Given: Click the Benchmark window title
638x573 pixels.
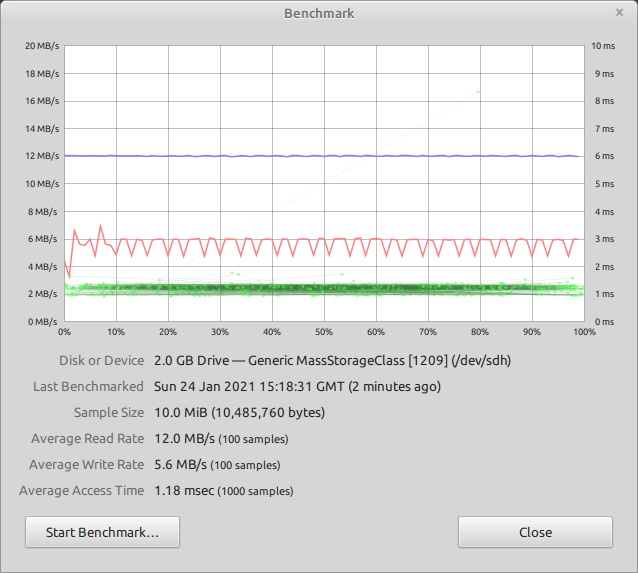Looking at the screenshot, I should tap(319, 13).
